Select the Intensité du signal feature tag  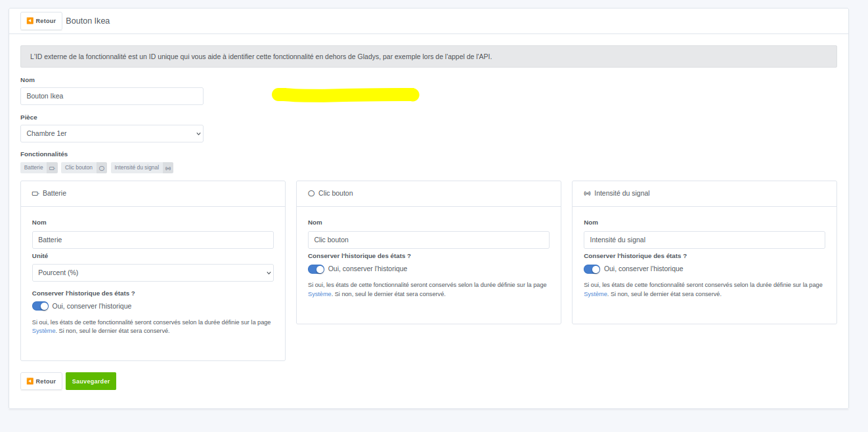pyautogui.click(x=142, y=167)
